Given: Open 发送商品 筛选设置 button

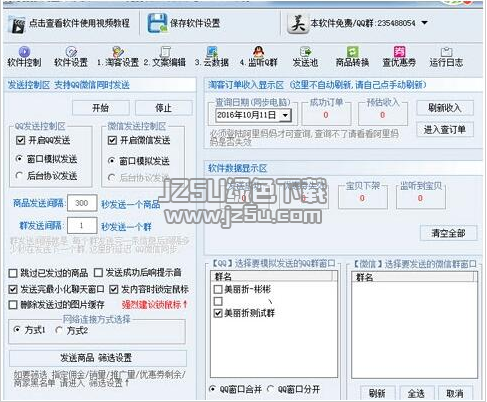Looking at the screenshot, I should [97, 358].
